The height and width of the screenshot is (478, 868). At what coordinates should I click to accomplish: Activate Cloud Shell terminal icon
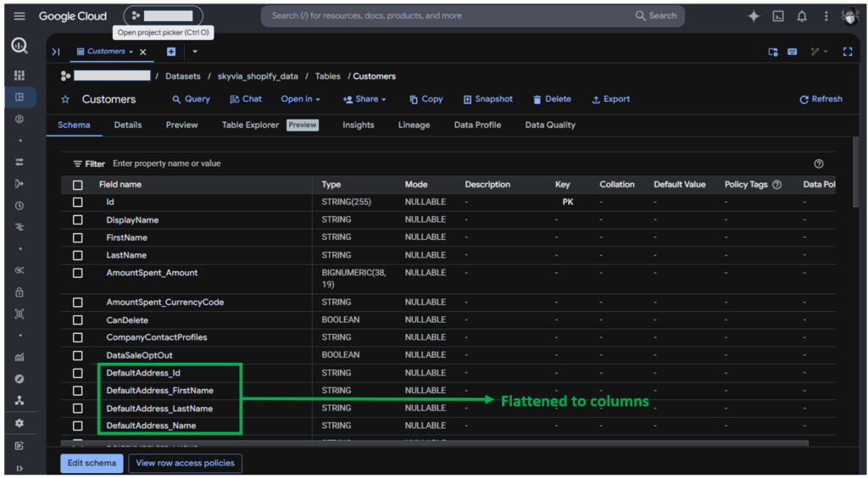[778, 16]
